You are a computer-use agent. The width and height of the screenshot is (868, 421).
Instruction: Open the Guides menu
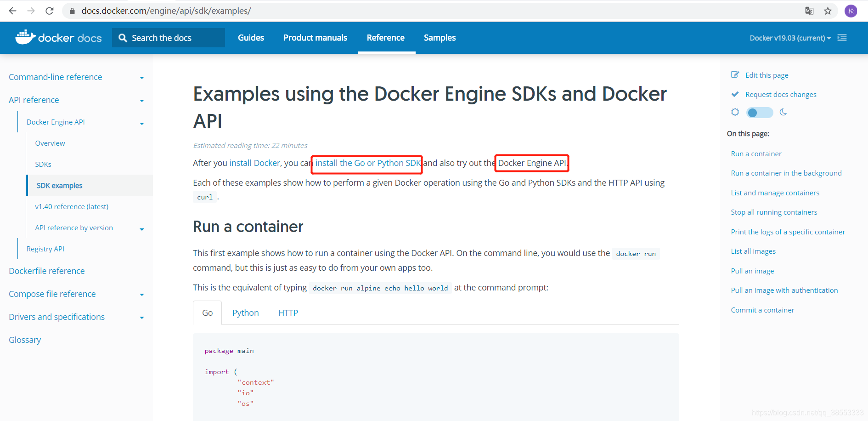251,38
